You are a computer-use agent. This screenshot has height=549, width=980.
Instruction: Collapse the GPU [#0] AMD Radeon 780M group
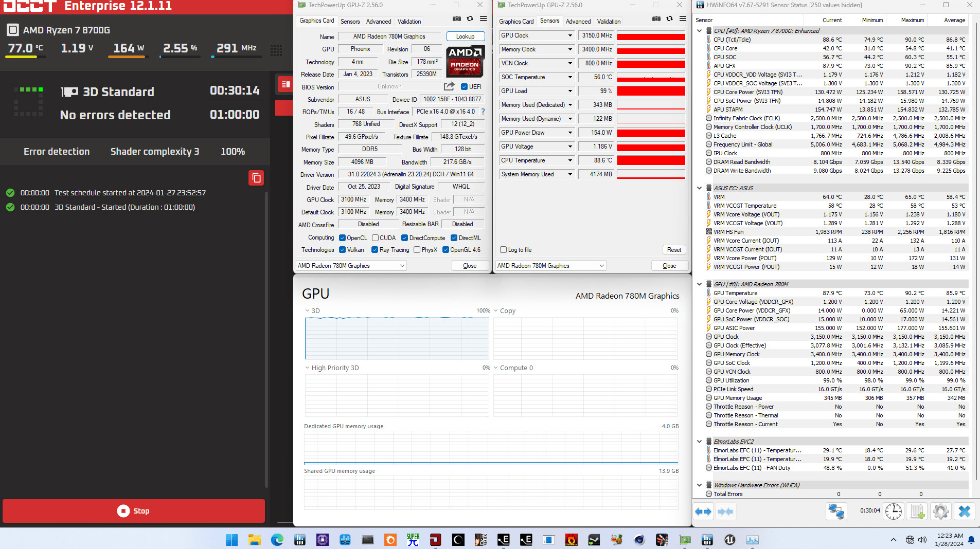(699, 284)
